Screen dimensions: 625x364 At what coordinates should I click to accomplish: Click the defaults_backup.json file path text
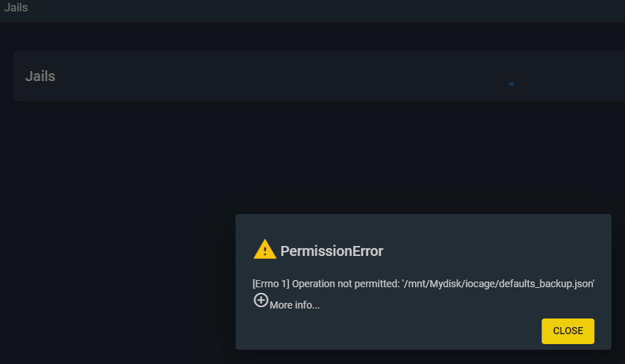pyautogui.click(x=548, y=284)
